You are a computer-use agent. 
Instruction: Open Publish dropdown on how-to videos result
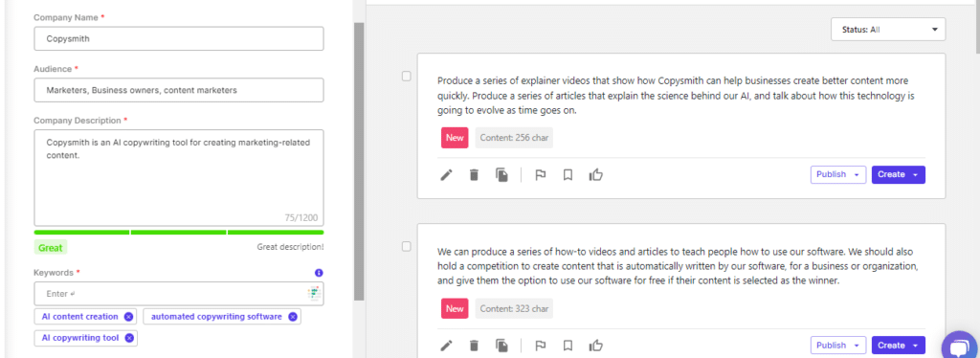click(x=838, y=345)
